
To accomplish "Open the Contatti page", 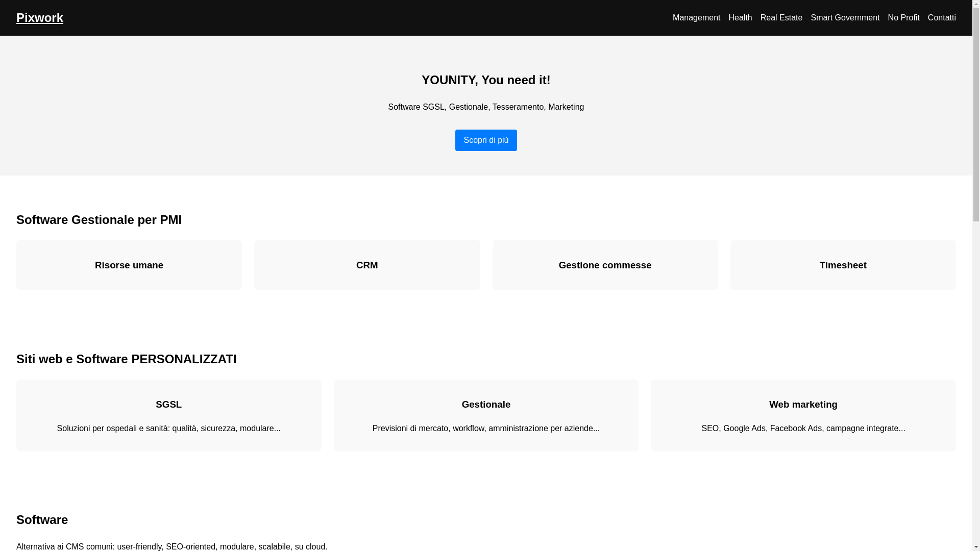I will click(x=941, y=18).
